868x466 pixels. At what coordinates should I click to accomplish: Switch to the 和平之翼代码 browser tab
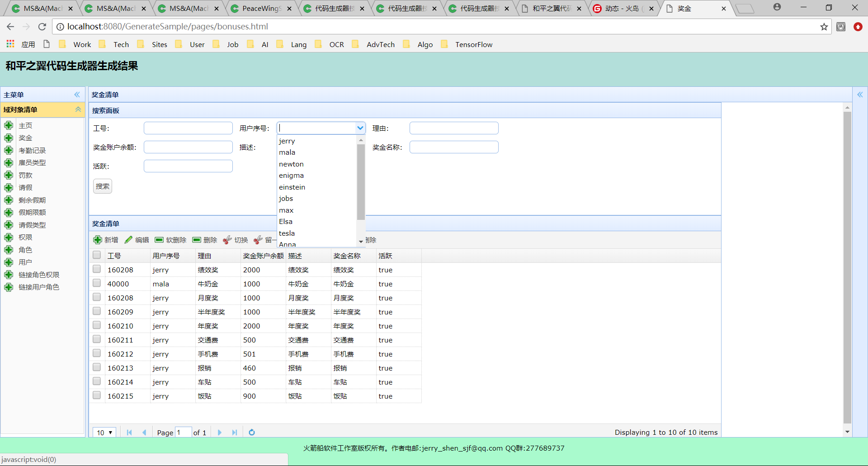552,8
